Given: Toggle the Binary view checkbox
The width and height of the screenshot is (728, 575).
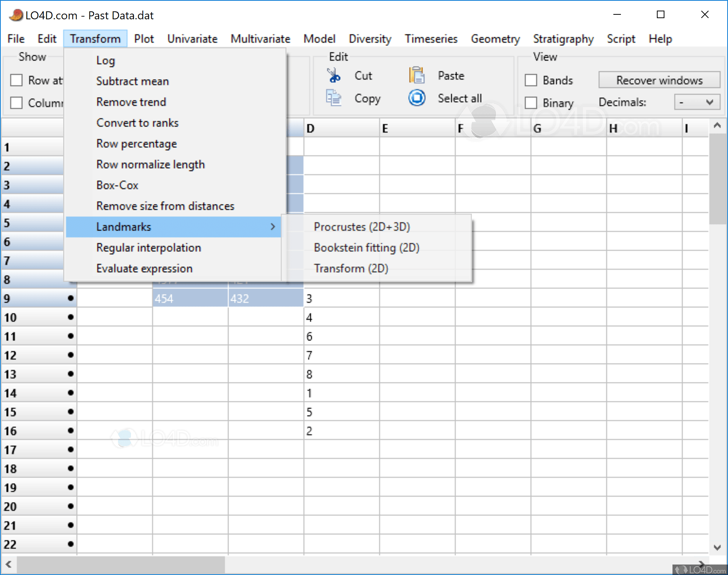Looking at the screenshot, I should click(x=531, y=103).
